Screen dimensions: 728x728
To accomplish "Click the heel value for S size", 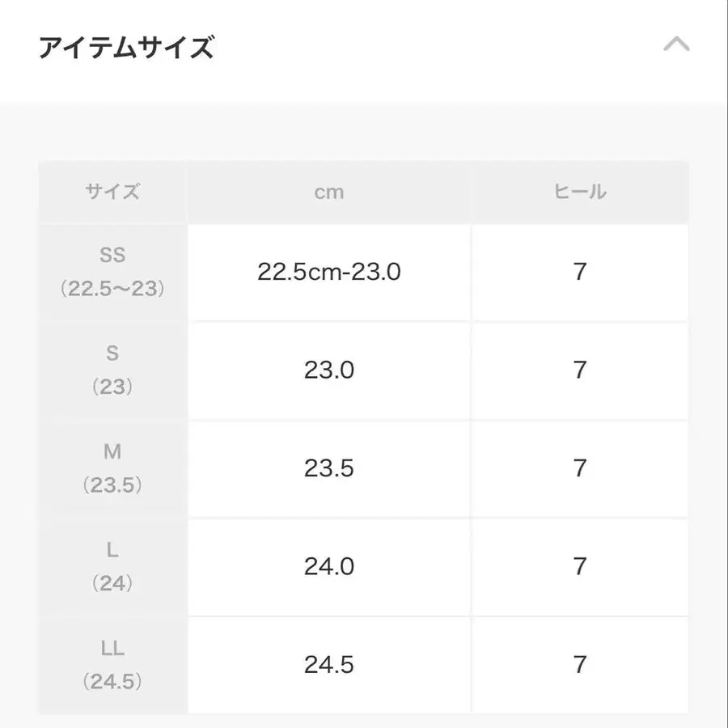I will pyautogui.click(x=580, y=370).
